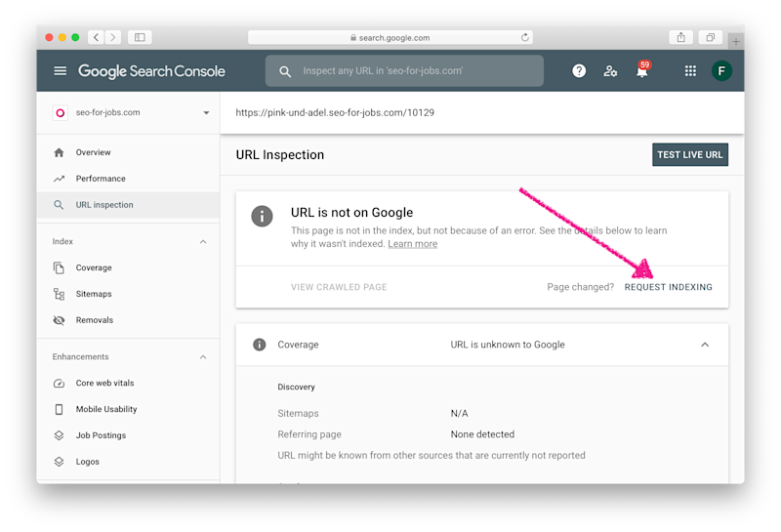Click the Removals crossed-eye icon
The image size is (781, 532).
(x=59, y=320)
